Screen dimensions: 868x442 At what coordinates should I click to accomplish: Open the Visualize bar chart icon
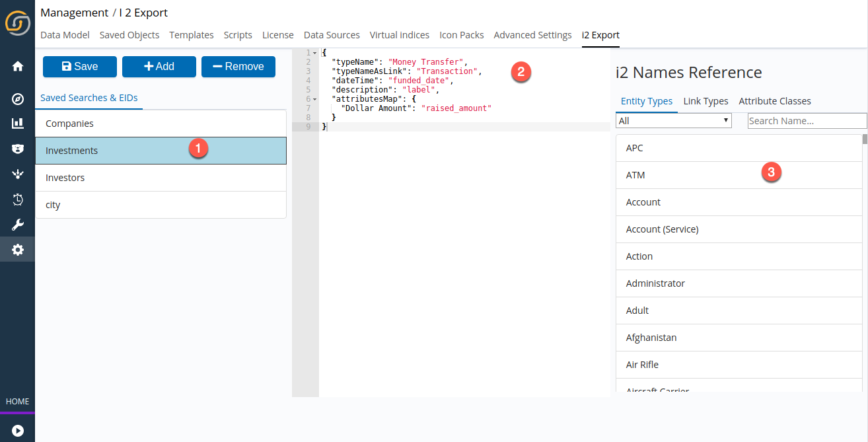pos(17,123)
